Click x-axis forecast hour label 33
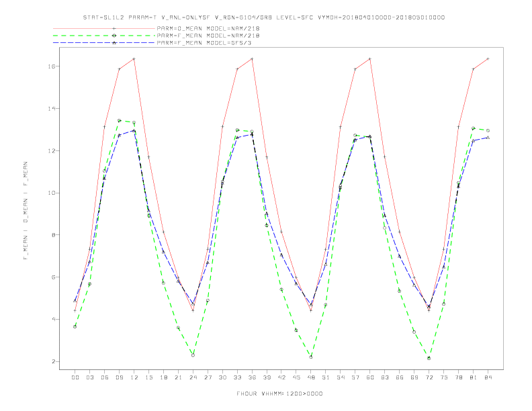 click(237, 377)
